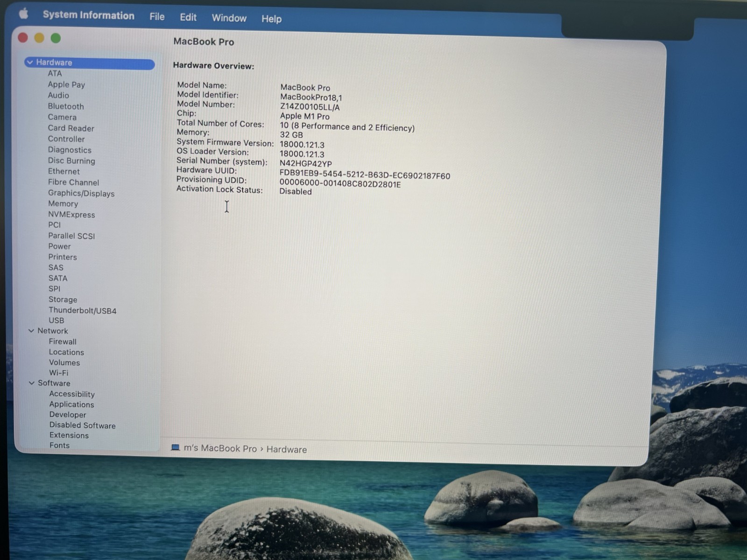Click the Hardware UUID value
This screenshot has height=560, width=747.
(x=365, y=175)
